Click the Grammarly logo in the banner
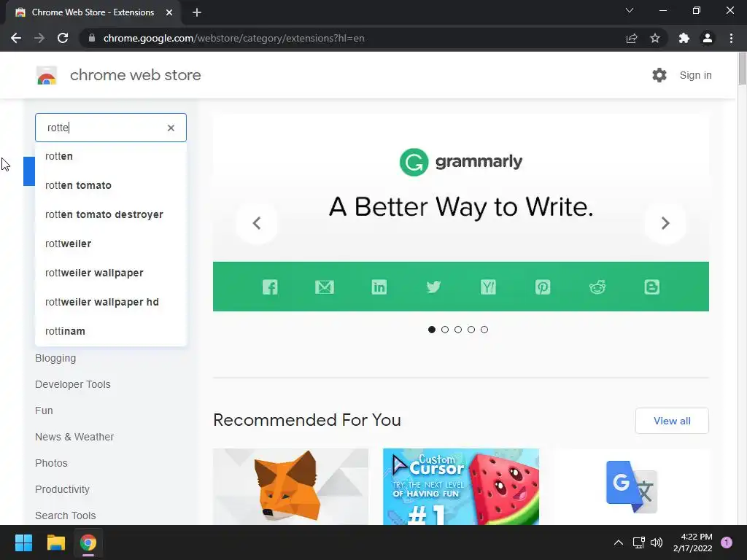Viewport: 747px width, 560px height. pos(461,162)
